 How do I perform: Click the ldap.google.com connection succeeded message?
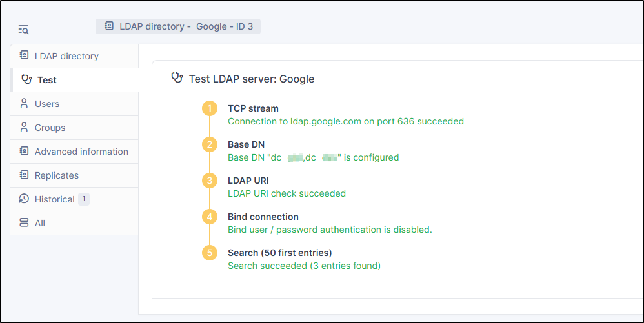(345, 121)
